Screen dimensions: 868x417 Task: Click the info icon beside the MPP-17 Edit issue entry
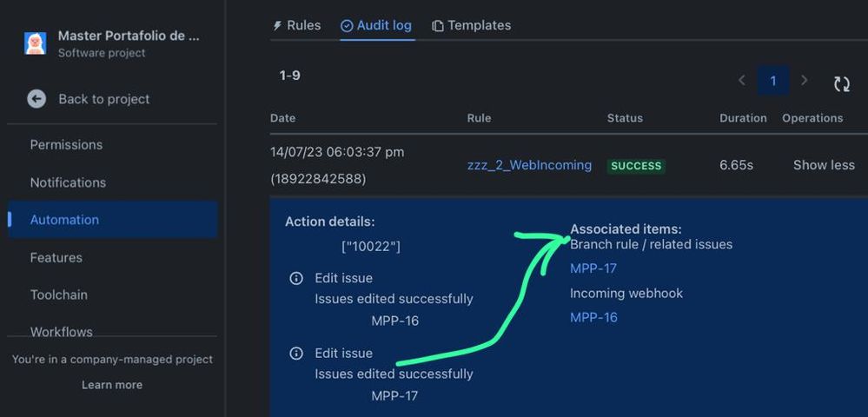296,354
